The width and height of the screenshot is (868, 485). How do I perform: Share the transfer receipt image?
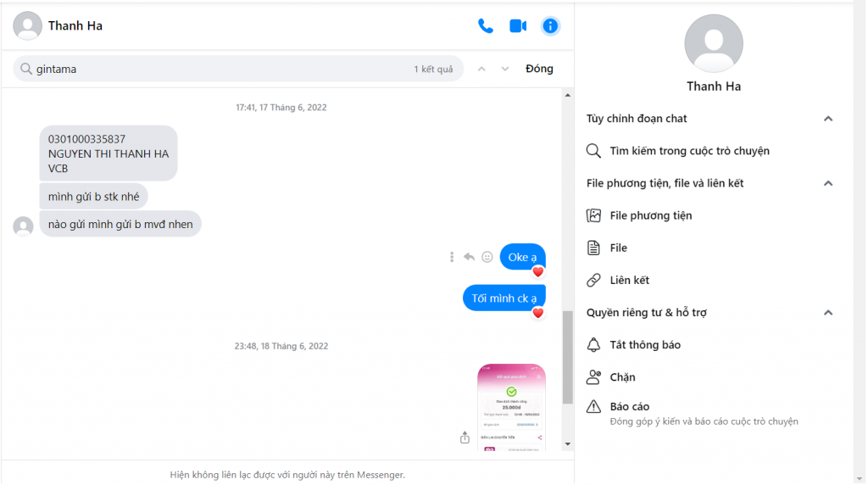pos(465,438)
